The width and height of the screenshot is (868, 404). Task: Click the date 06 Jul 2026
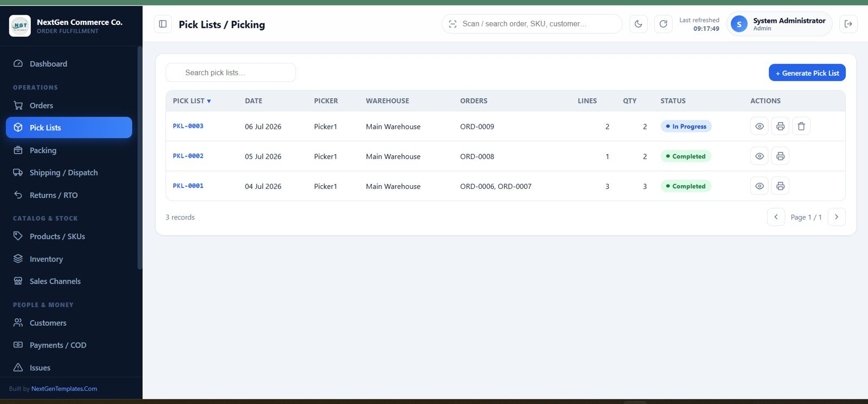(x=263, y=127)
